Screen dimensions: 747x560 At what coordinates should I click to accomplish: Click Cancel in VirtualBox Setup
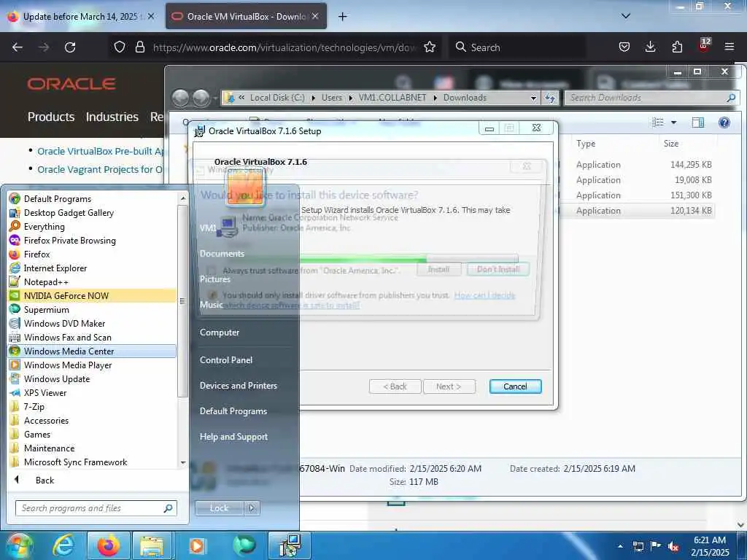click(x=515, y=386)
